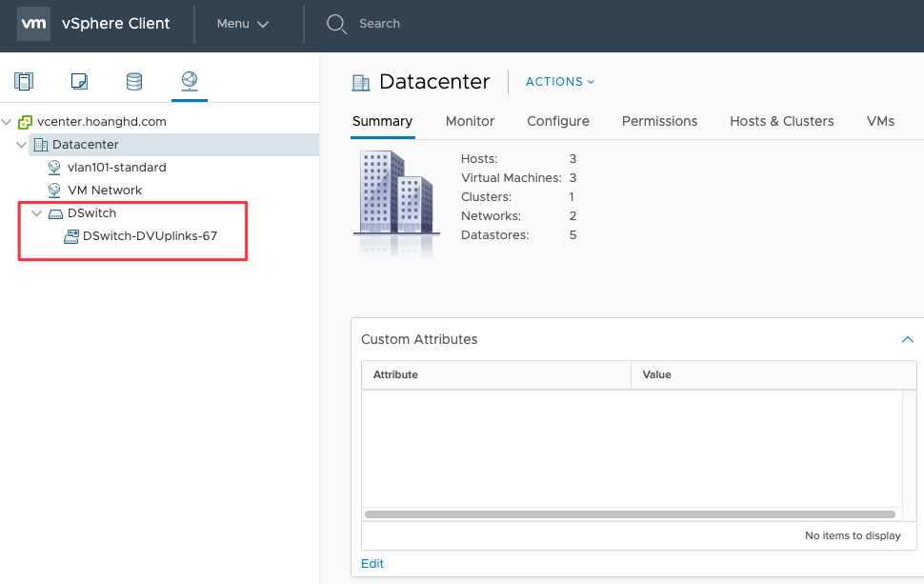
Task: Sort by the Attribute column header
Action: coord(496,374)
